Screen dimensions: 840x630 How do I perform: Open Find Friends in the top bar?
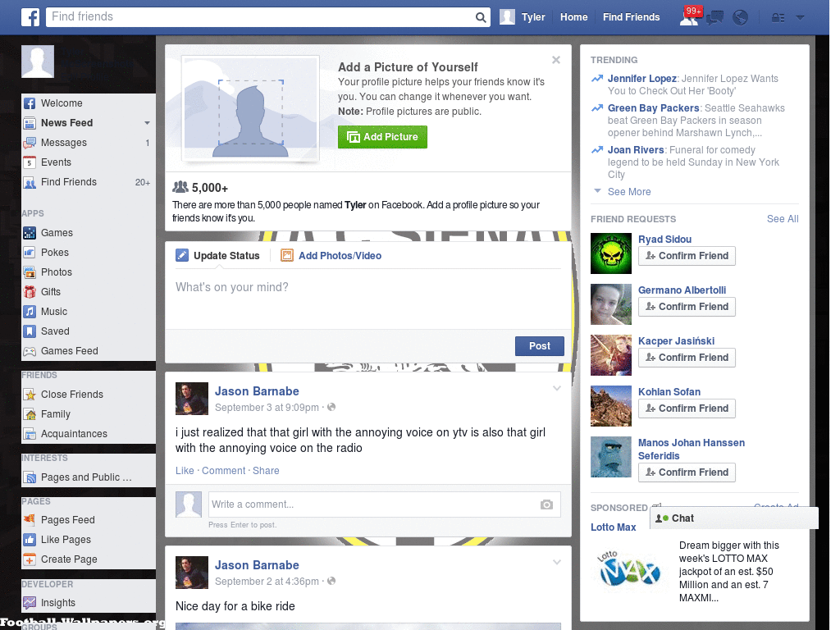click(x=631, y=17)
